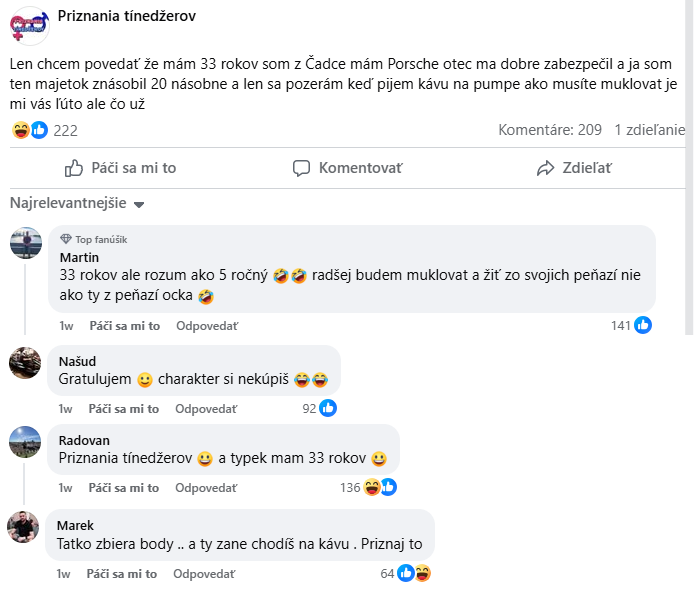Click the Zdieľať share button
Viewport: 697px width, 596px height.
(x=574, y=168)
